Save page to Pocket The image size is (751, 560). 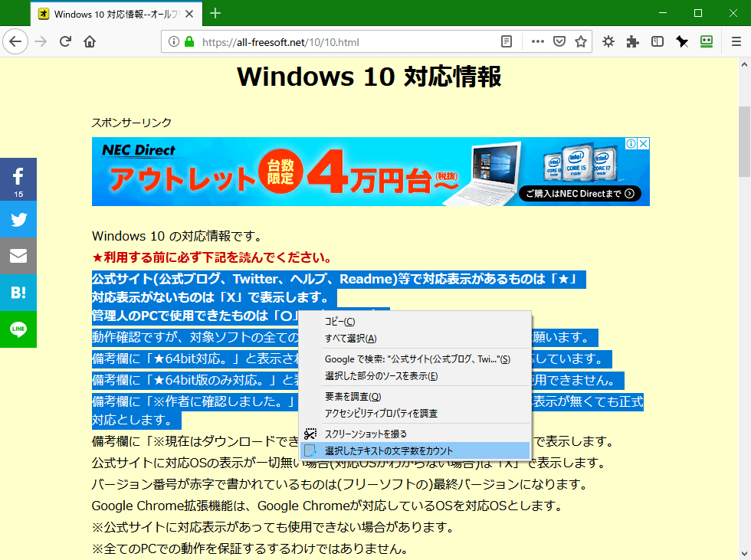[559, 41]
